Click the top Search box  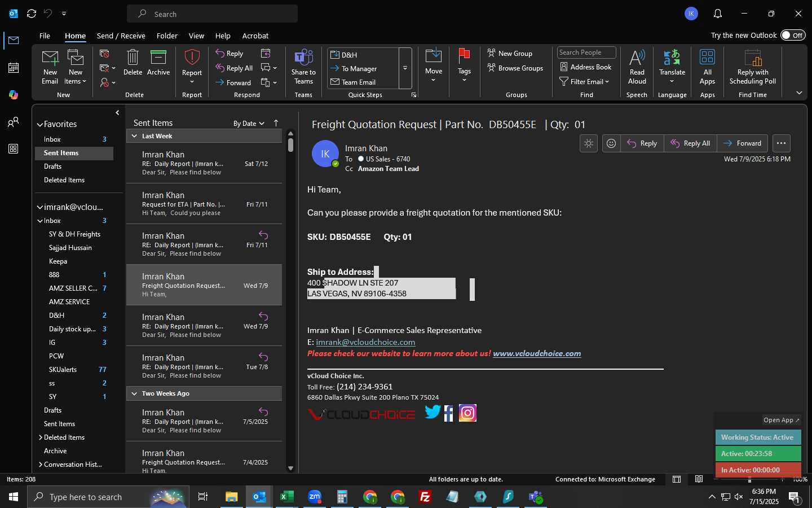tap(212, 14)
